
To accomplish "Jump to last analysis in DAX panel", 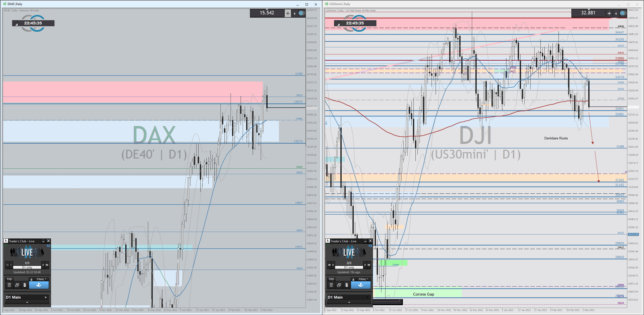I will pos(47,265).
